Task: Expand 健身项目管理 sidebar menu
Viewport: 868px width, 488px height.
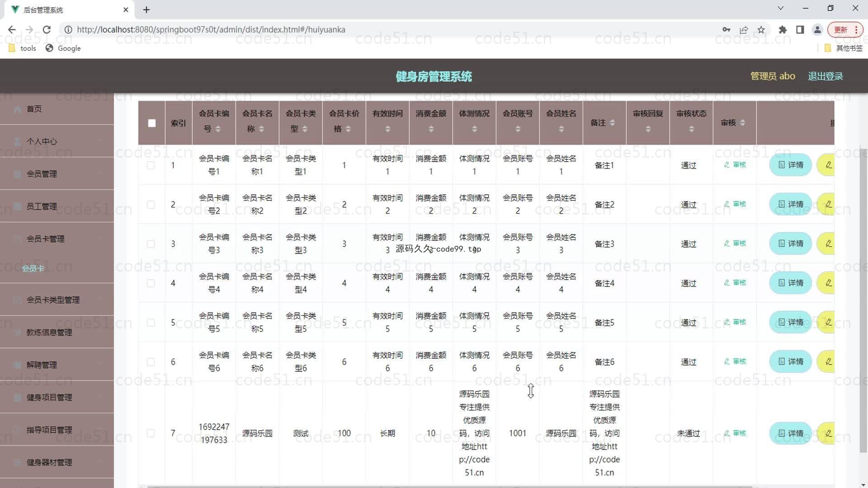Action: 57,398
